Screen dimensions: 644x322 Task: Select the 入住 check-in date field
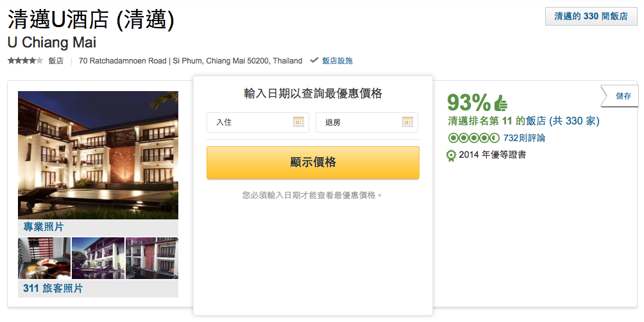click(257, 123)
